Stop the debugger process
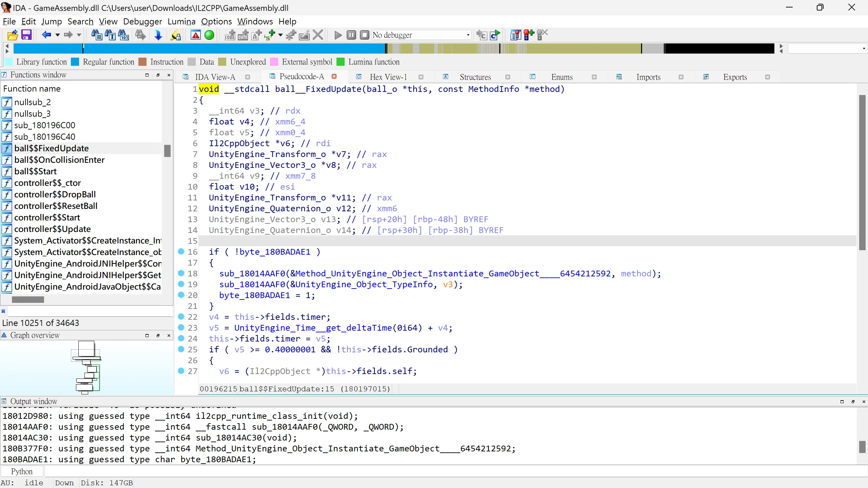Screen dimensions: 868x488 tap(364, 35)
